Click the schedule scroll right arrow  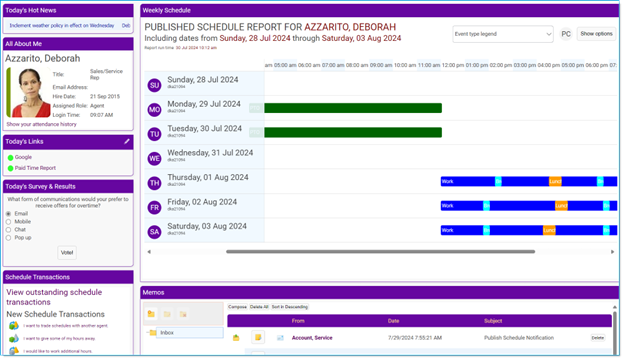(612, 252)
